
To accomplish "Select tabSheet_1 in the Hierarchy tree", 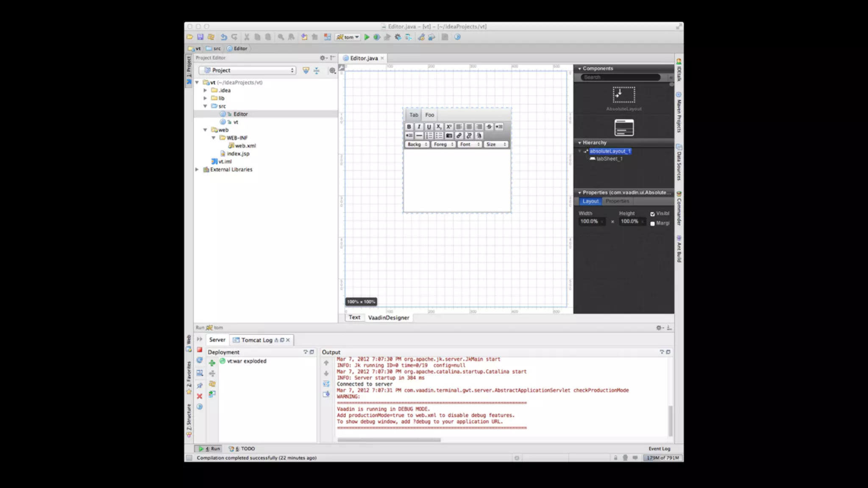I will pos(609,159).
